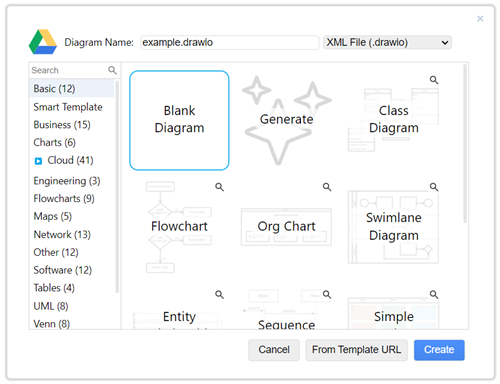Select the Tables (4) category

[54, 288]
